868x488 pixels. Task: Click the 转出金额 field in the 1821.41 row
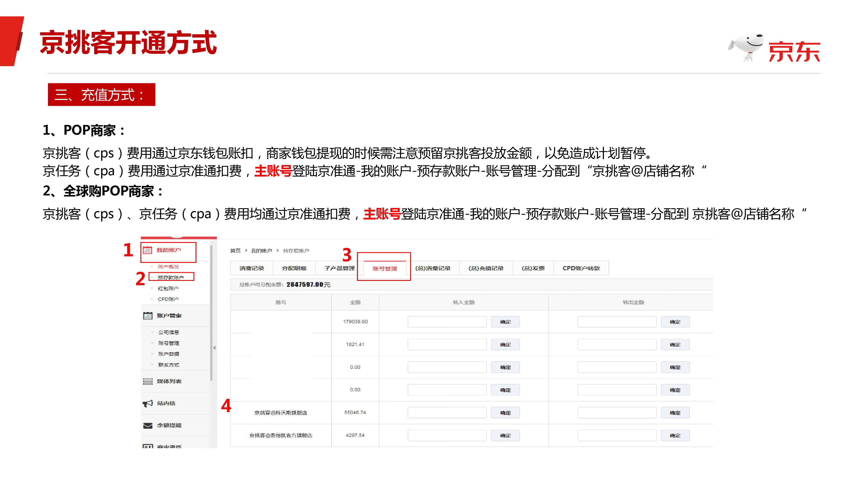pyautogui.click(x=617, y=345)
